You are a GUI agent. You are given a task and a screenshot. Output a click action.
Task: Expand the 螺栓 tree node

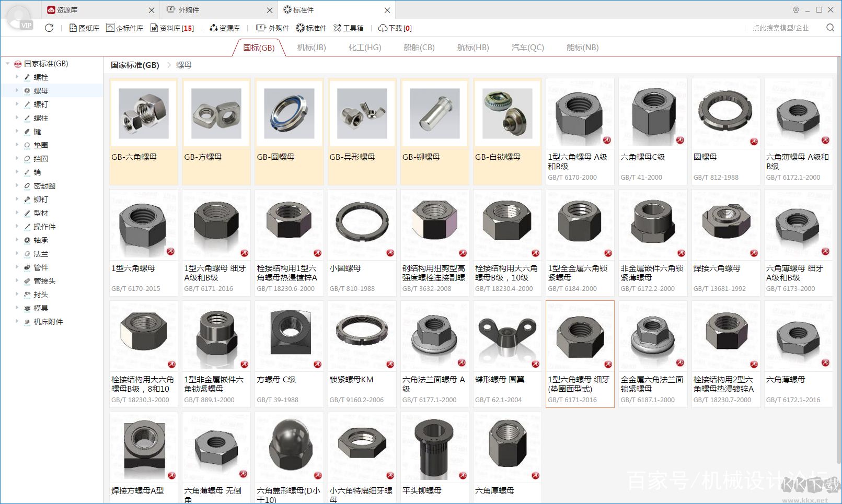pyautogui.click(x=17, y=77)
